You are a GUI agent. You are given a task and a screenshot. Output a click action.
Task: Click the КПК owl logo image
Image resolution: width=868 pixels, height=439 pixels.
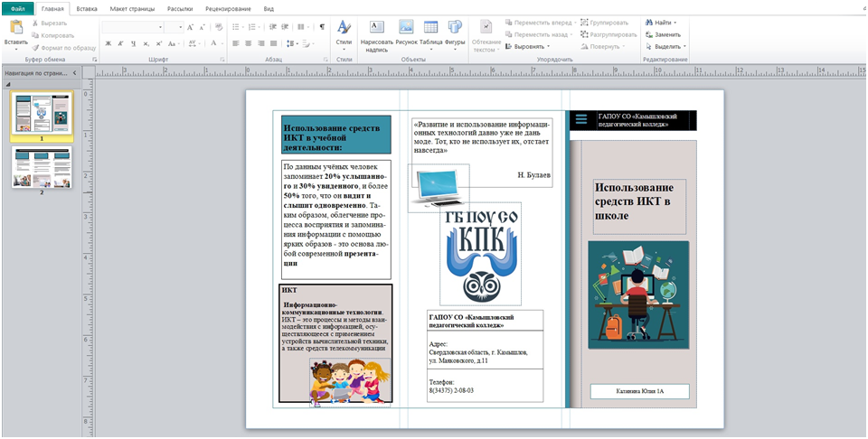tap(481, 253)
